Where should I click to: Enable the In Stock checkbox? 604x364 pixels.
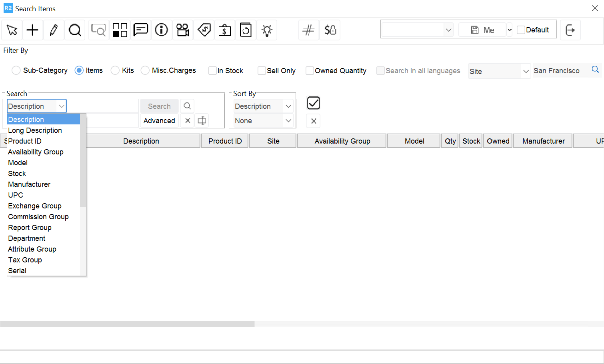click(212, 70)
